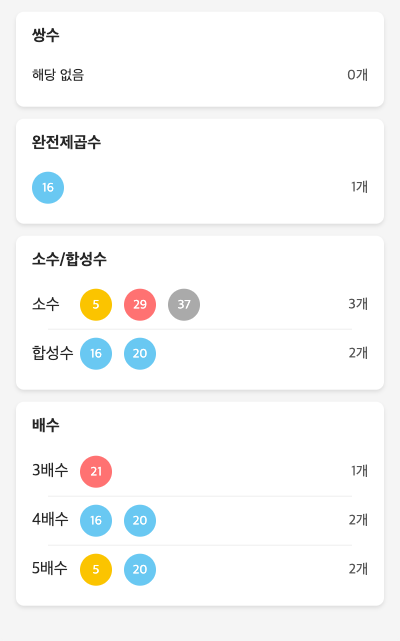Select the yellow 5 ball in 5배수 row
The width and height of the screenshot is (400, 641).
96,570
